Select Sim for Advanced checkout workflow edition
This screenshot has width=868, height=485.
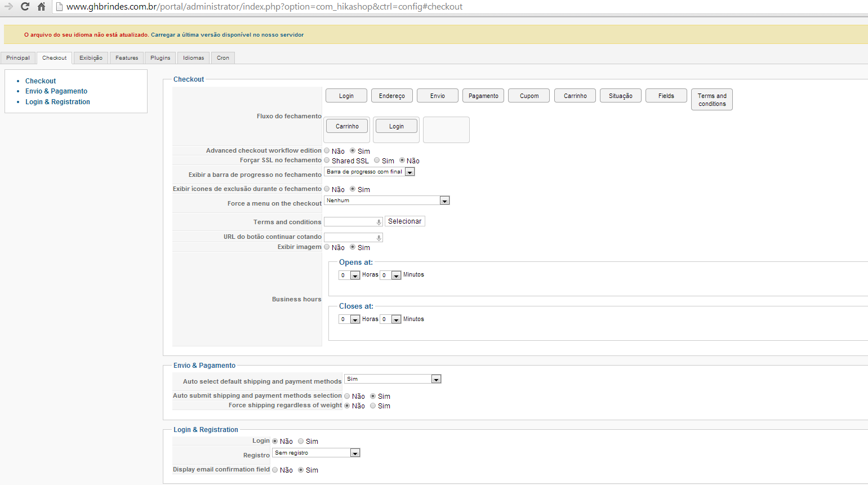353,150
